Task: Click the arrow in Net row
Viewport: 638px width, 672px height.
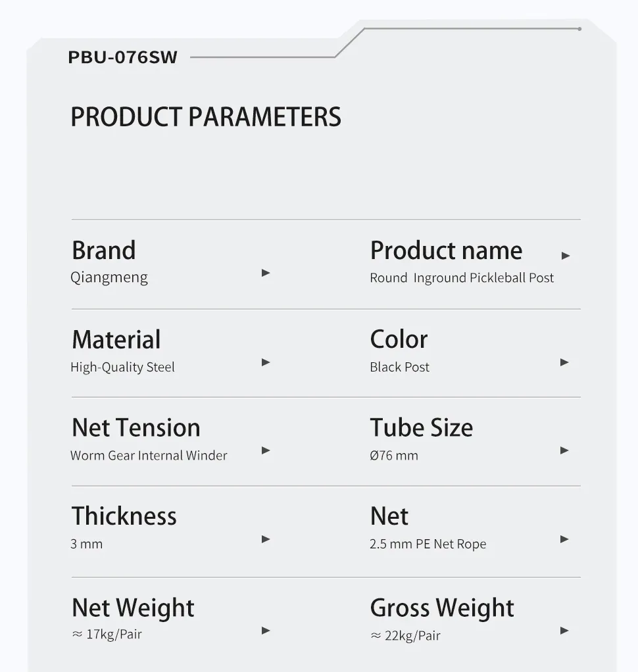Action: (x=564, y=539)
